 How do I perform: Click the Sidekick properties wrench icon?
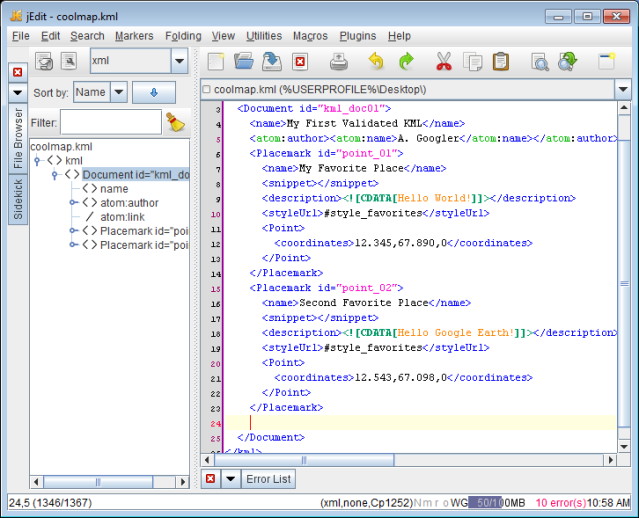pyautogui.click(x=69, y=61)
